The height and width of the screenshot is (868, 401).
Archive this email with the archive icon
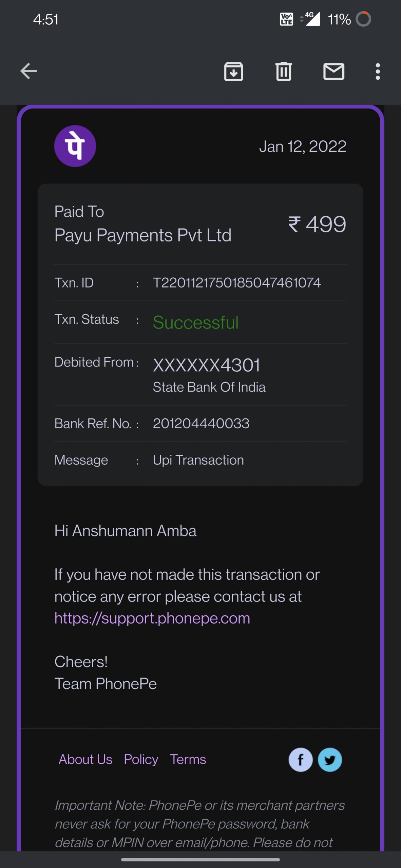tap(233, 72)
